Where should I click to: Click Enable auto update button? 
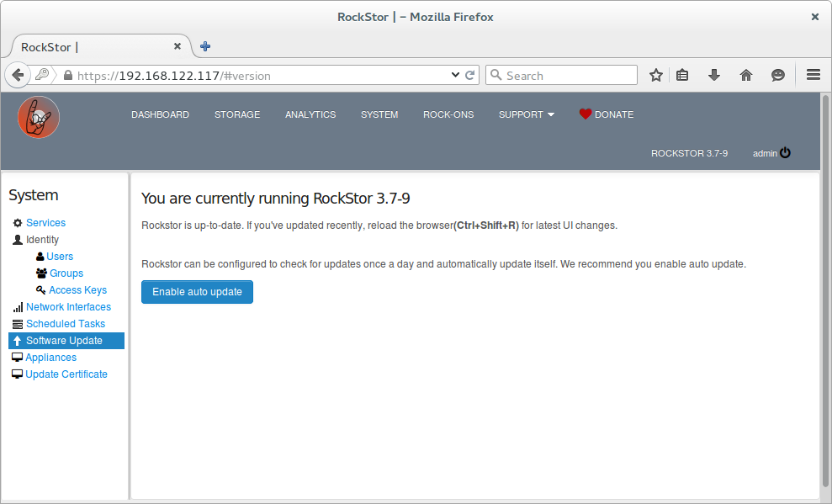coord(197,292)
